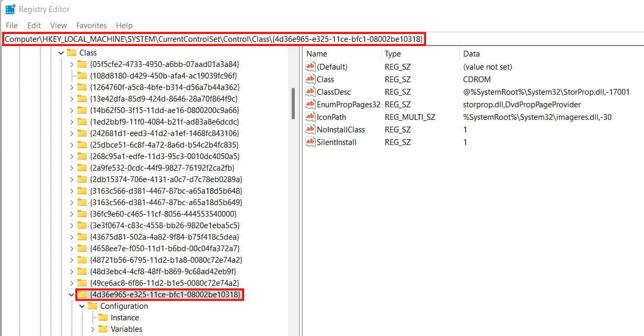Open the View menu
This screenshot has width=644, height=336.
click(x=59, y=25)
